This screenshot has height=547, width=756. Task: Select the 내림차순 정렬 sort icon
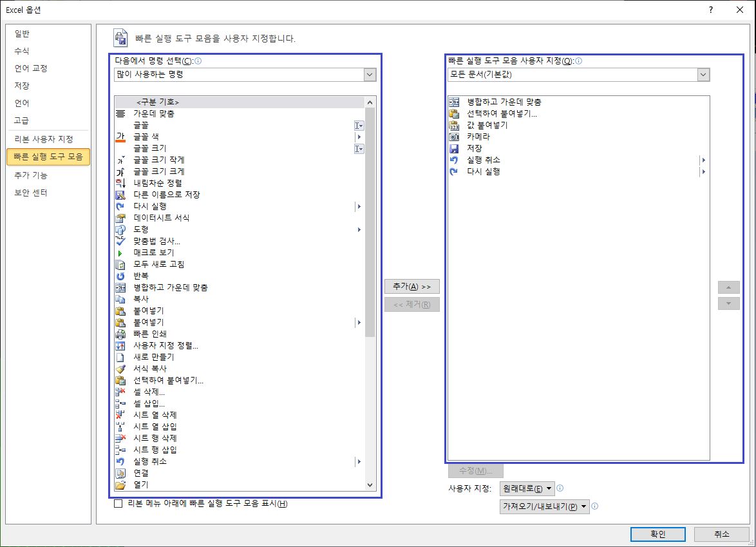pos(120,183)
